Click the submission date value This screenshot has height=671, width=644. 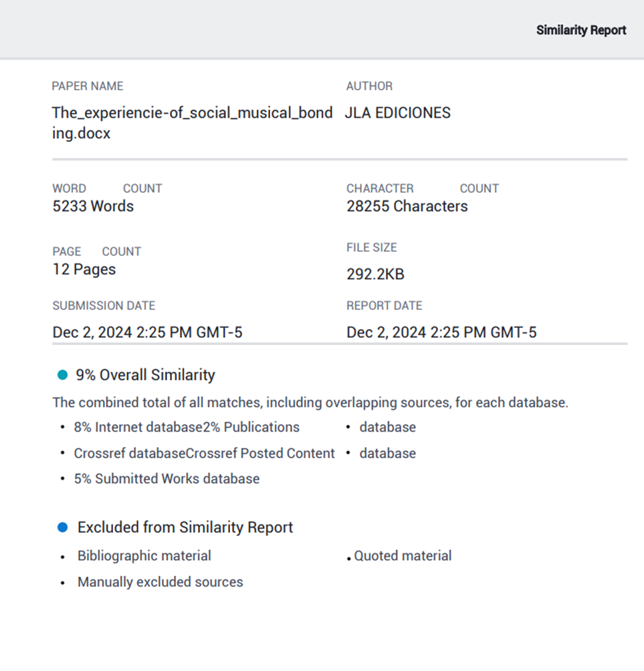pos(147,332)
